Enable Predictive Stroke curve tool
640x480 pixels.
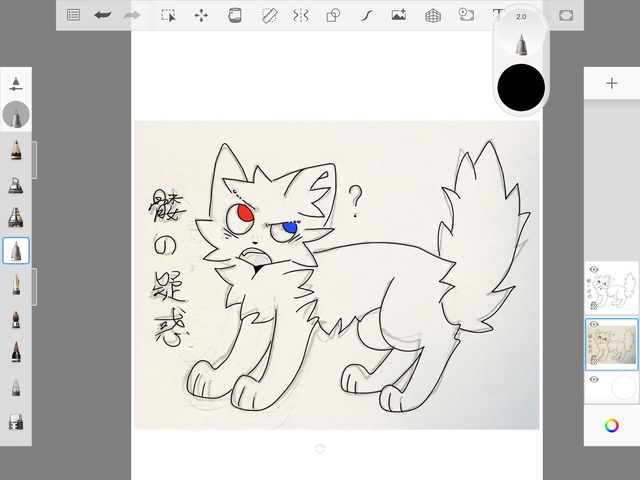click(366, 15)
